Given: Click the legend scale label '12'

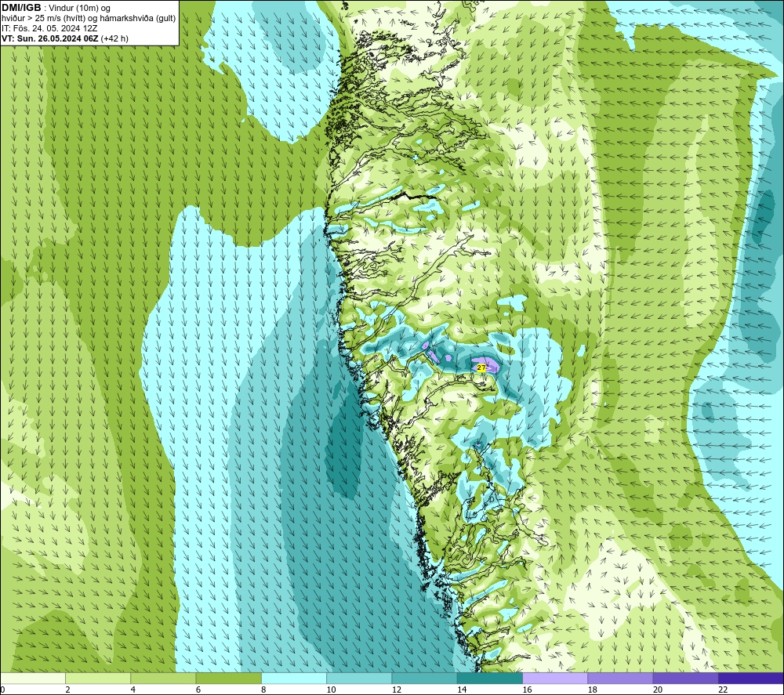Looking at the screenshot, I should [397, 690].
